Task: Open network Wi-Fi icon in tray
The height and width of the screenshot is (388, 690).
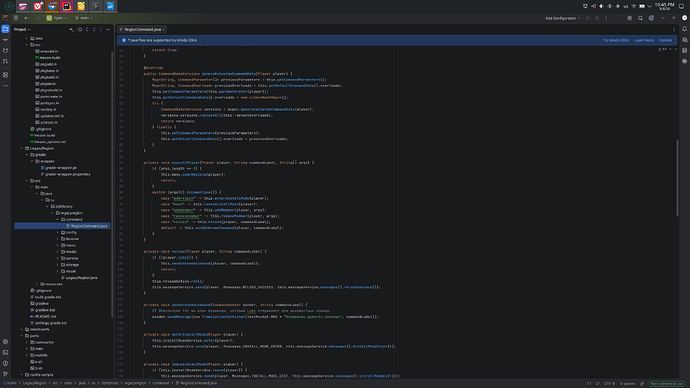Action: (634, 6)
